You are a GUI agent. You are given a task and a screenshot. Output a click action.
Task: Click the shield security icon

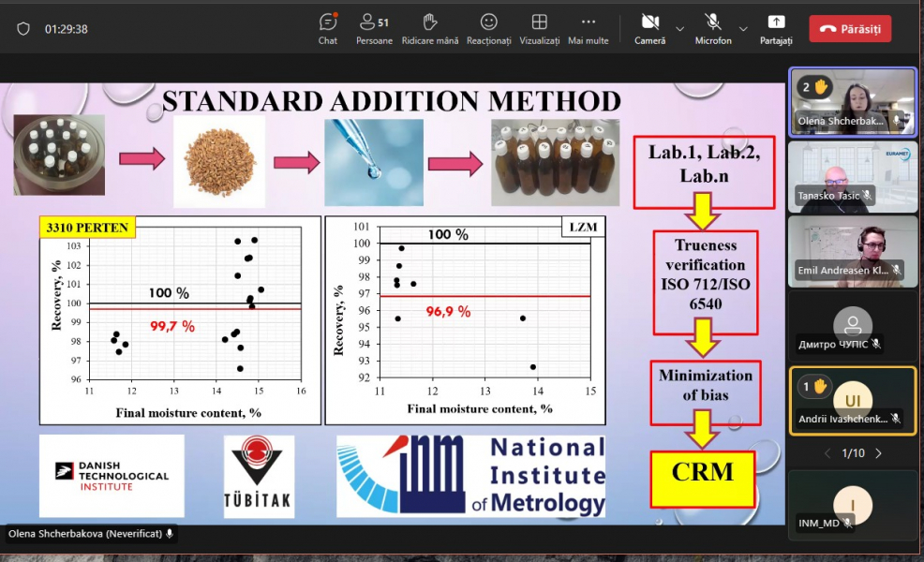23,29
